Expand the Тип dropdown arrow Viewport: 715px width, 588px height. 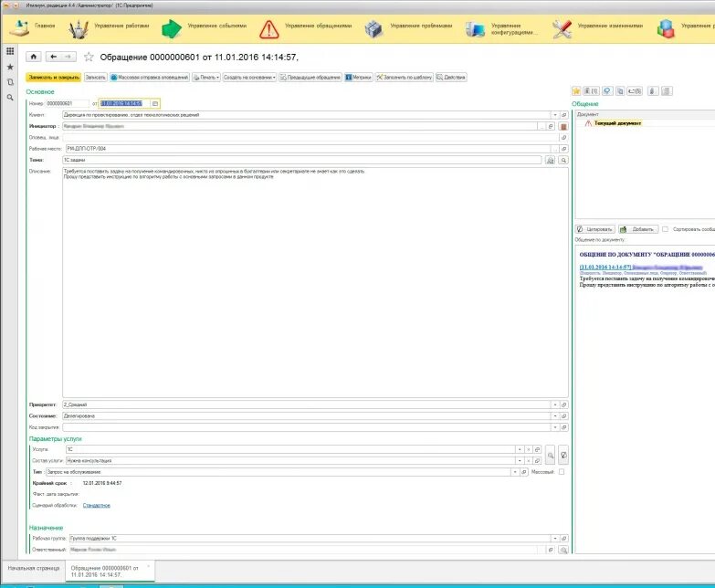click(515, 472)
